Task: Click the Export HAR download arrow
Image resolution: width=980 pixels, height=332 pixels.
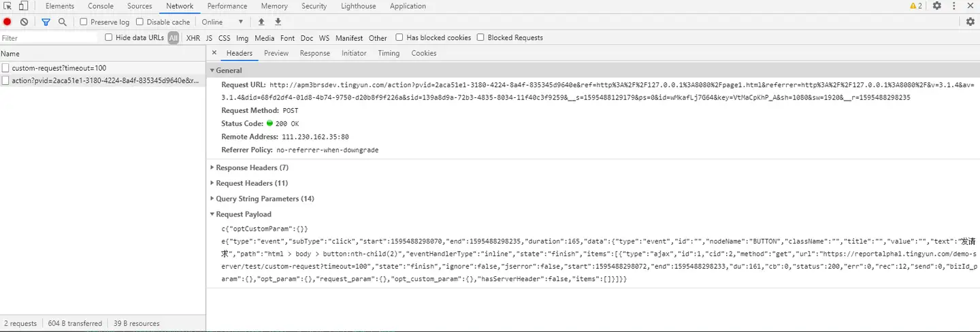Action: coord(278,22)
